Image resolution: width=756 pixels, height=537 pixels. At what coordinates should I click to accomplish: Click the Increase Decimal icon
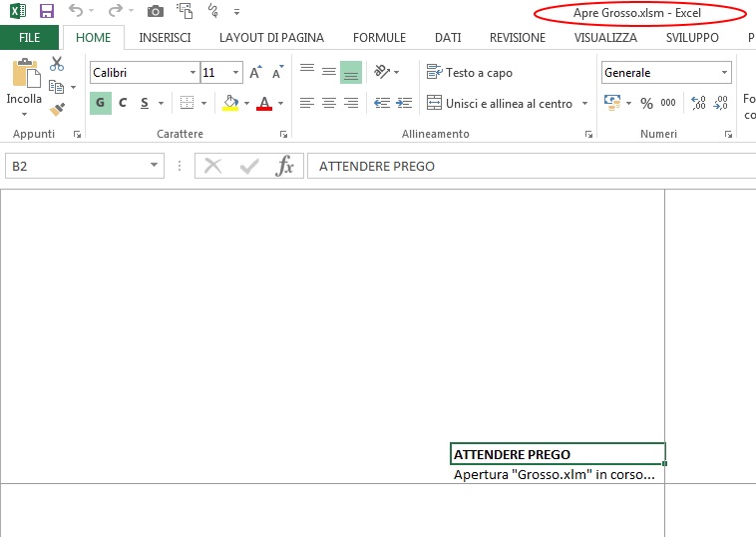pyautogui.click(x=698, y=103)
